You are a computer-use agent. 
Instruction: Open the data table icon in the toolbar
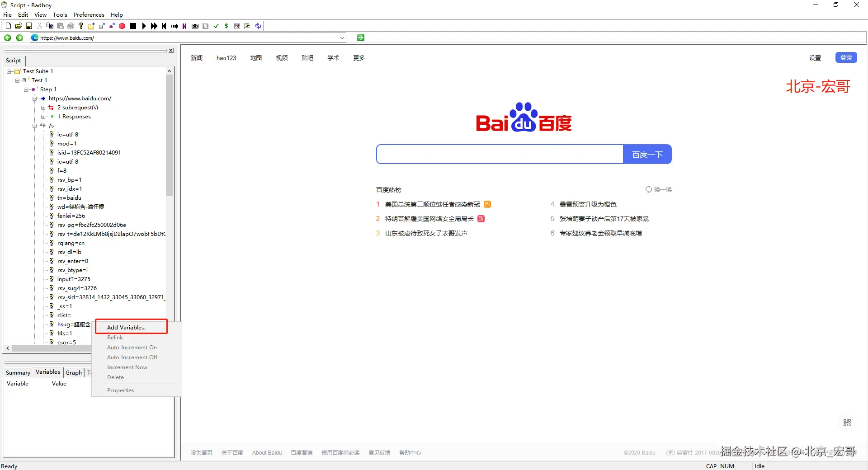[x=237, y=26]
